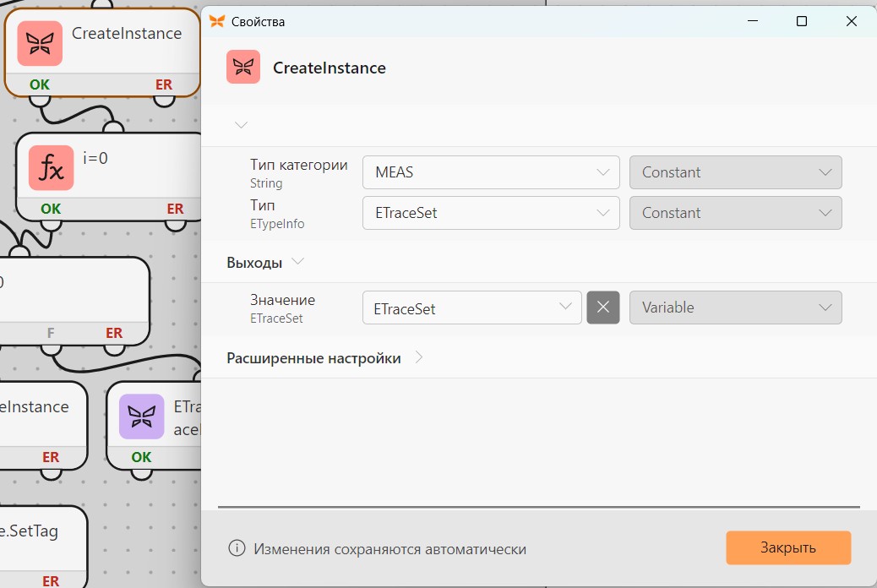Open the Тип категории MEAS dropdown
Screen dimensions: 877x588
click(x=491, y=172)
